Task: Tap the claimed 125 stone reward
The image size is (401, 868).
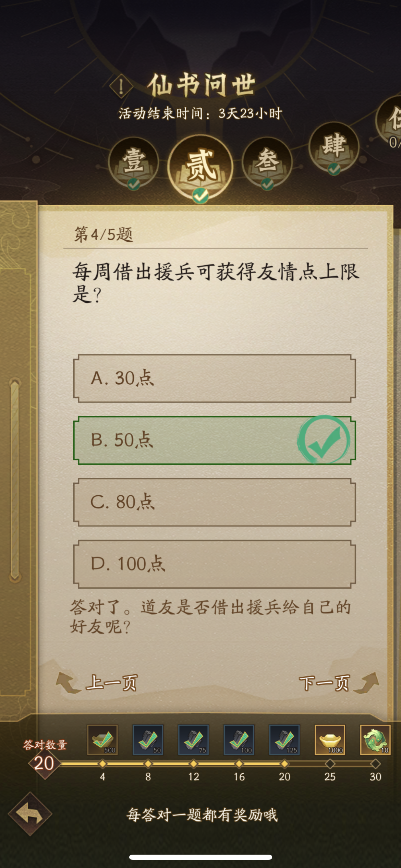Action: [284, 740]
